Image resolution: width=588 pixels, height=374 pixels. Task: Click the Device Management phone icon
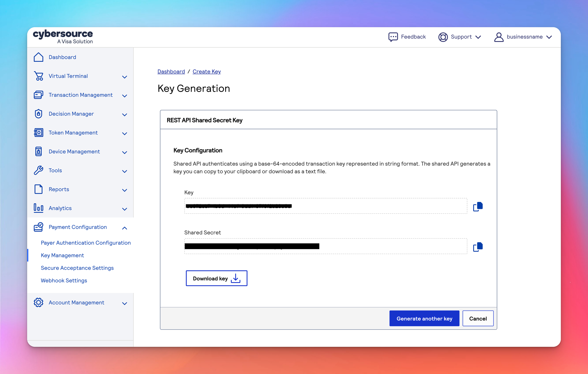pos(38,152)
